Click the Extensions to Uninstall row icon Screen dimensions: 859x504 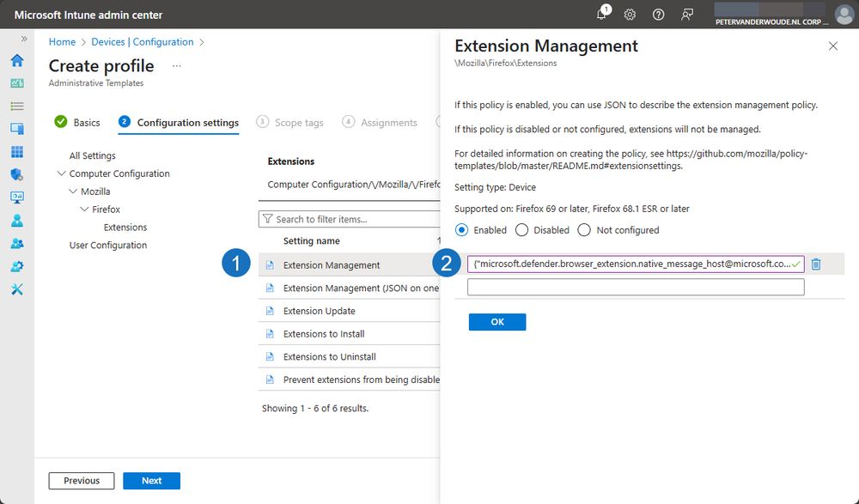point(270,356)
